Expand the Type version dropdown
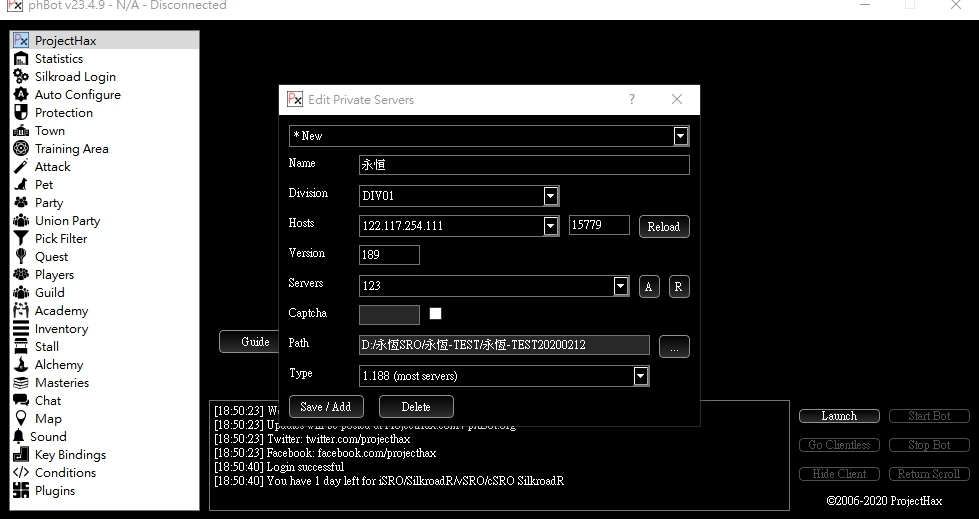 [641, 376]
